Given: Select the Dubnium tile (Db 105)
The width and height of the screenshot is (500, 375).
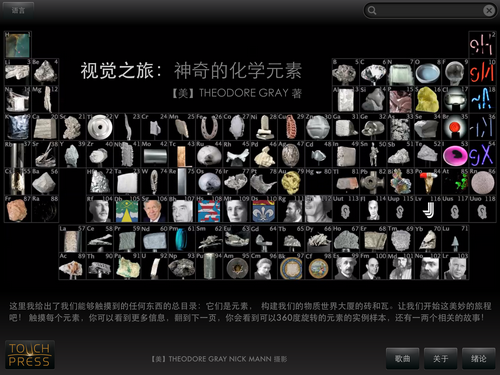Looking at the screenshot, I should (127, 209).
